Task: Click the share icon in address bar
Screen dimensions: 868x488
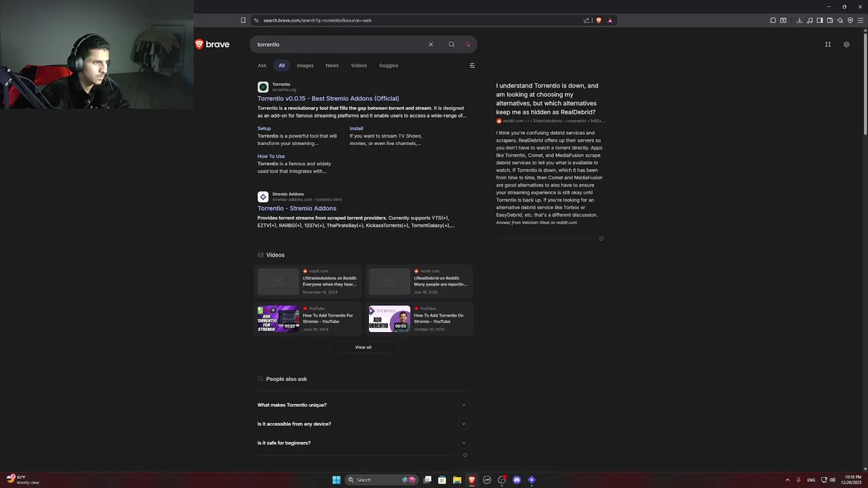Action: (x=587, y=20)
